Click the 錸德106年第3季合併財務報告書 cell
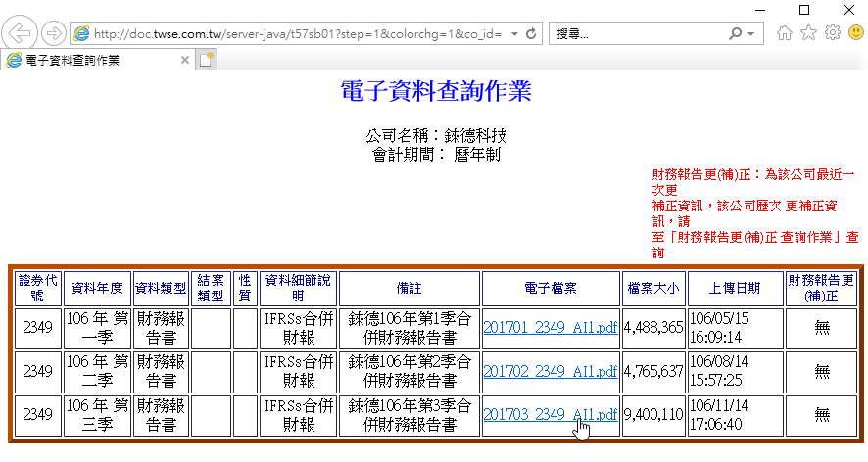 click(410, 416)
